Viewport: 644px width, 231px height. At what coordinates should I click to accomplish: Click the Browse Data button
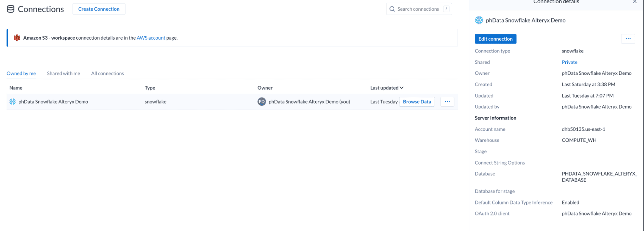pyautogui.click(x=417, y=102)
